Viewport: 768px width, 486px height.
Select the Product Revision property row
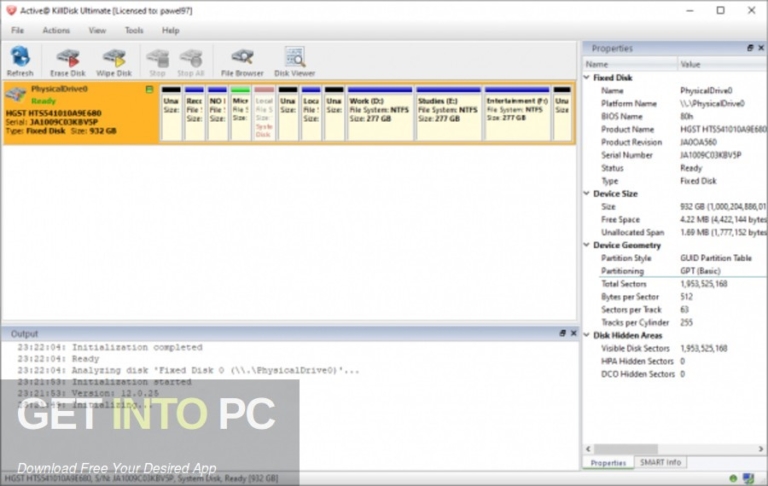(x=675, y=142)
